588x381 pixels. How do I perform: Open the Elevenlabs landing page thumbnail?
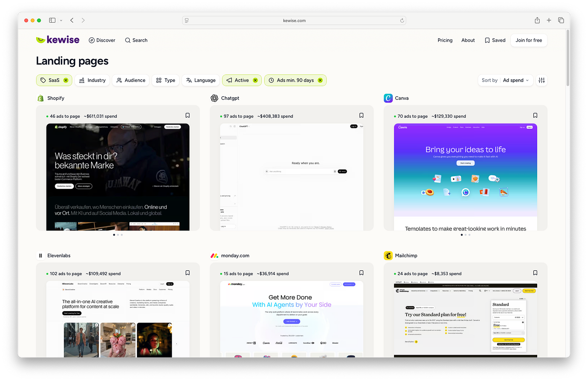(118, 319)
